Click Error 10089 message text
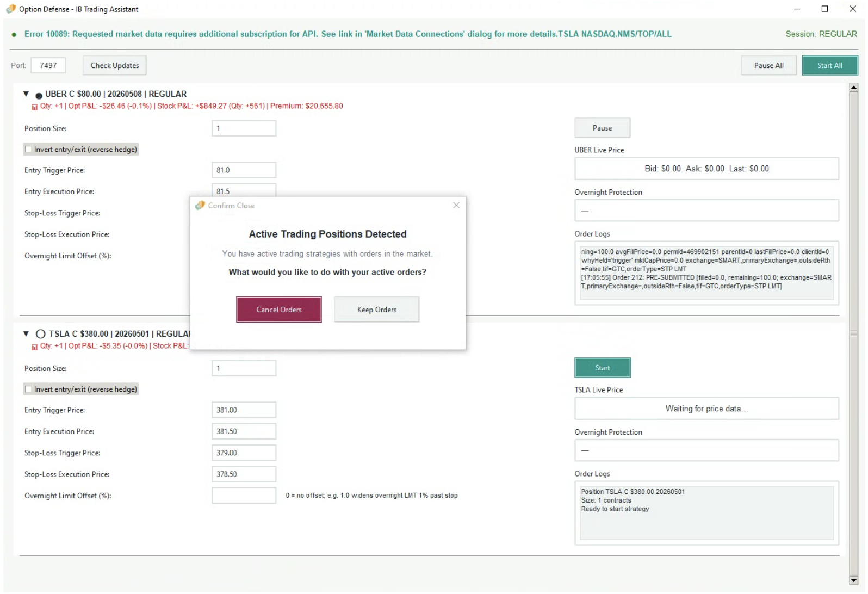Viewport: 868px width, 594px height. coord(348,34)
